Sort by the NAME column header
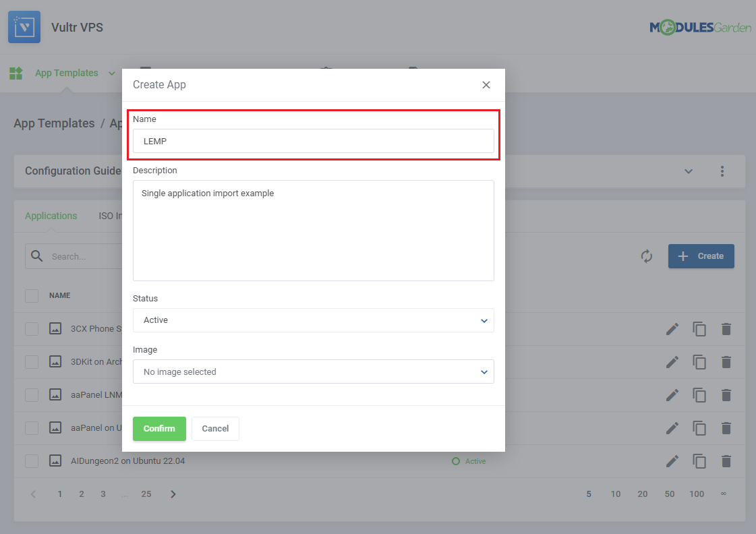The width and height of the screenshot is (756, 534). click(x=60, y=295)
